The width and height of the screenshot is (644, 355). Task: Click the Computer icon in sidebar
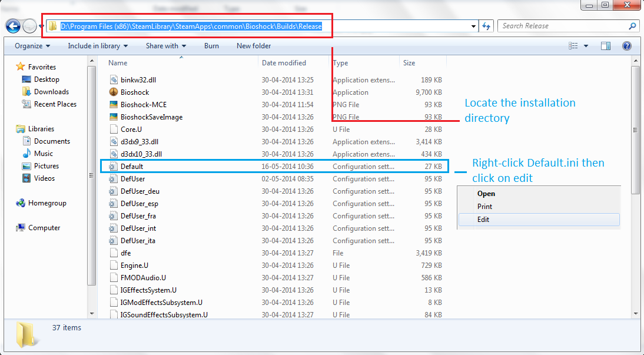pos(20,228)
